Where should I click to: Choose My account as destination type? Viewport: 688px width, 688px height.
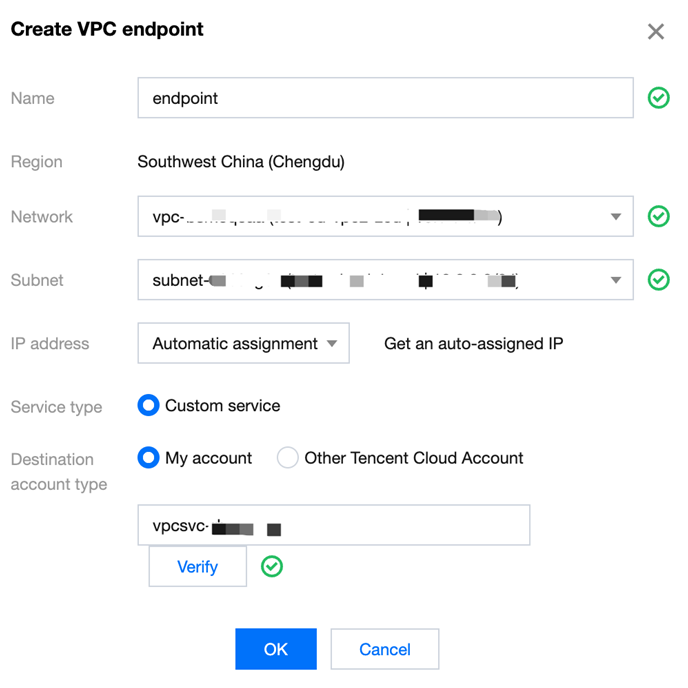(149, 458)
